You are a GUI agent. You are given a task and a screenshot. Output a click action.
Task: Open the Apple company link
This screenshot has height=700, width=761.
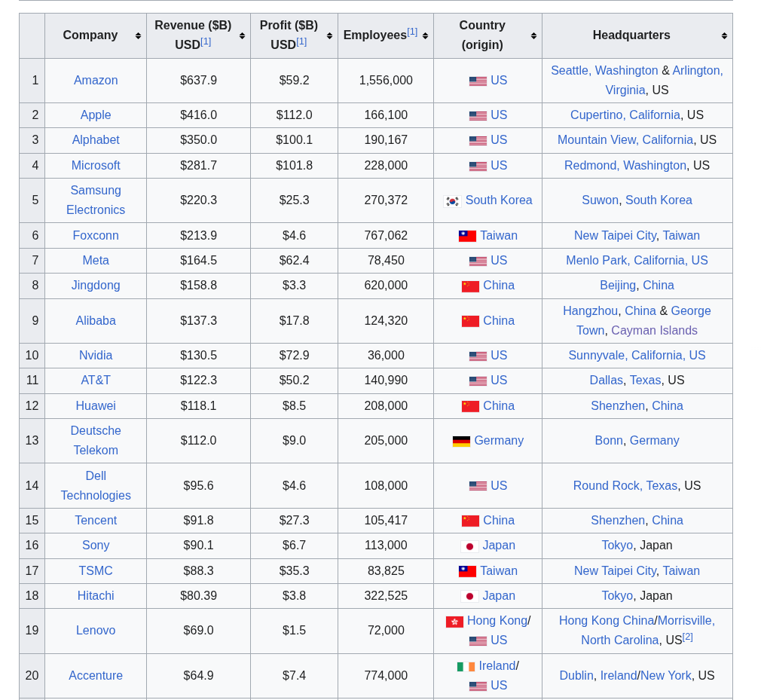coord(96,115)
